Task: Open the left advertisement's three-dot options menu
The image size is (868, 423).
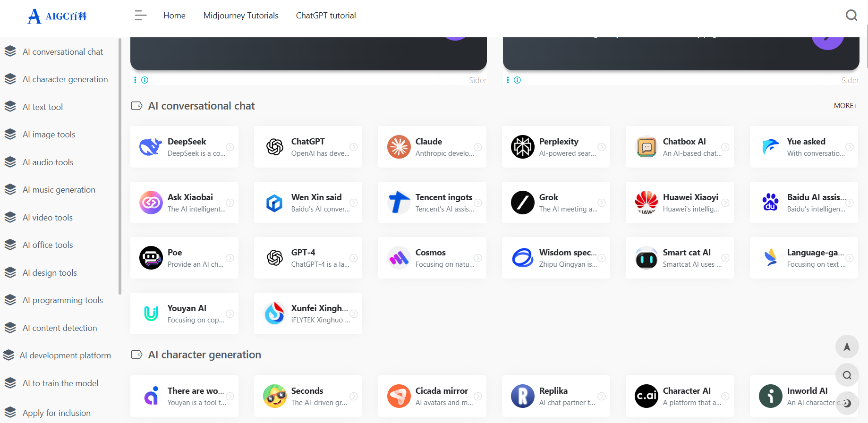Action: (x=135, y=80)
